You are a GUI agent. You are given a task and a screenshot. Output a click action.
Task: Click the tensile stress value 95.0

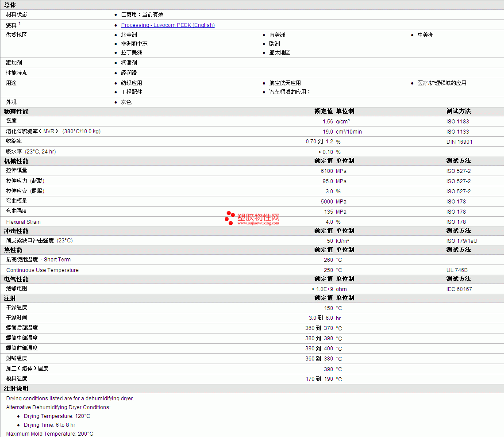point(328,181)
